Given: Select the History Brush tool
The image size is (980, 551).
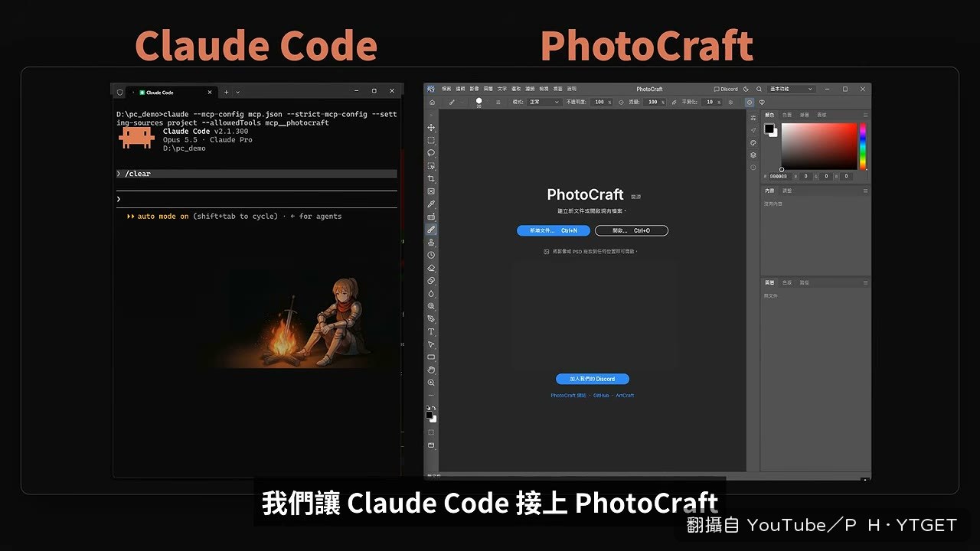Looking at the screenshot, I should click(x=431, y=255).
